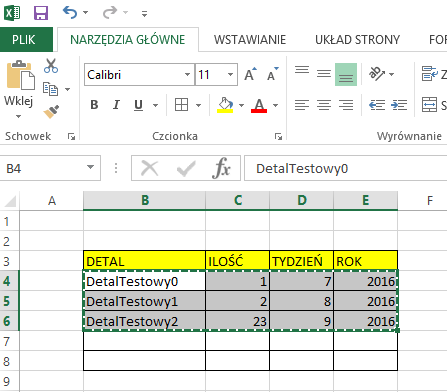The width and height of the screenshot is (447, 392).
Task: Click the formula bar showing DetalTestowy0
Action: 346,168
